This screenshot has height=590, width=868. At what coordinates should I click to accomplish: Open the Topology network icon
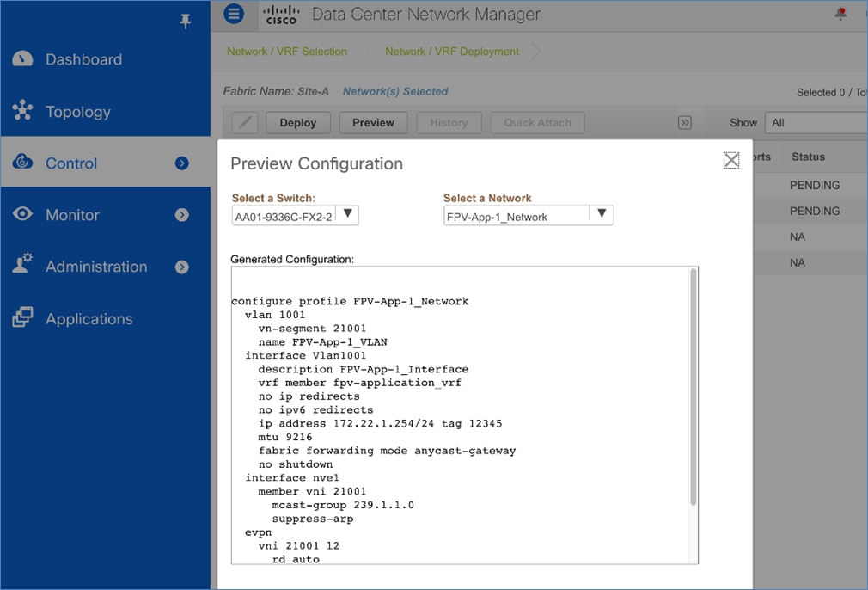(22, 111)
